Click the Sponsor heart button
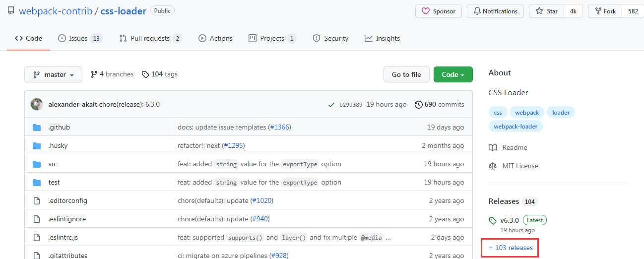 (x=439, y=11)
